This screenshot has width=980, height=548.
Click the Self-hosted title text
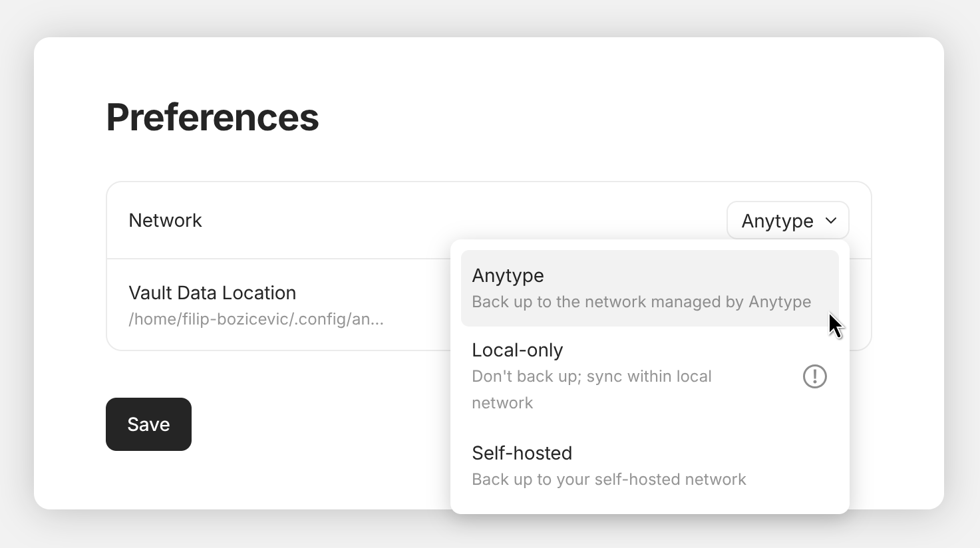pos(522,453)
